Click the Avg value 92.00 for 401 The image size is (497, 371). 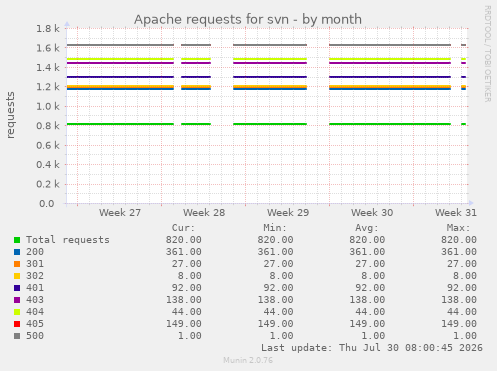[x=370, y=288]
